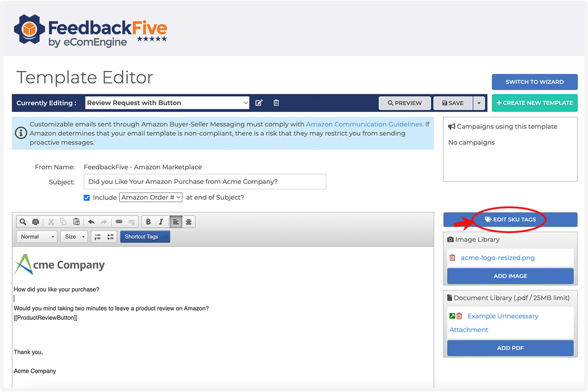Open the Normal paragraph format menu
588x392 pixels.
pos(36,237)
